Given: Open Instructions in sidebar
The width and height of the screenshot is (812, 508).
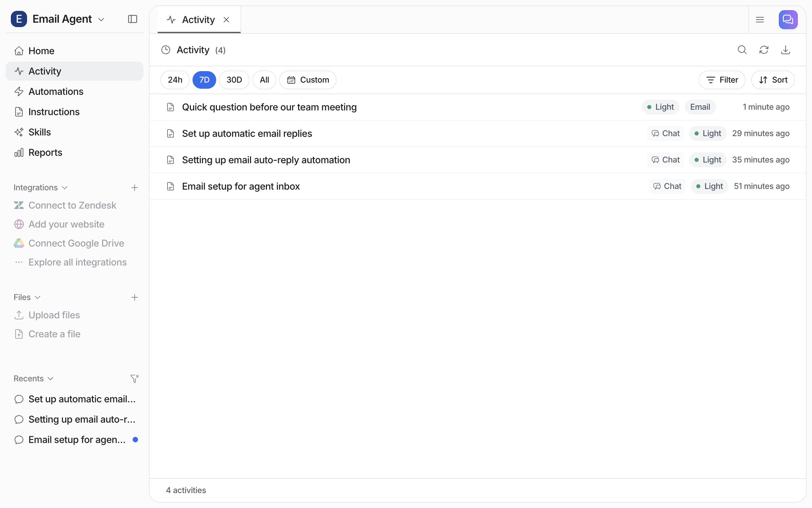Looking at the screenshot, I should pos(74,112).
